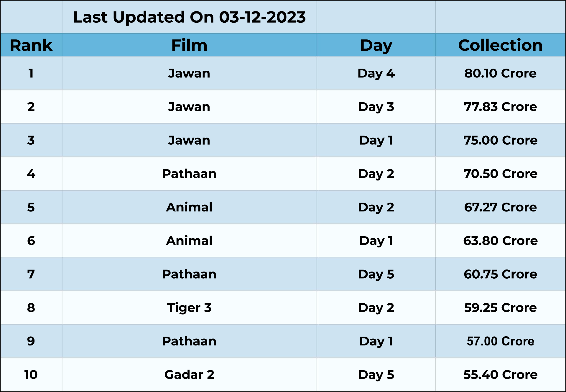Select the 63.80 Crore collection cell

[x=500, y=241]
